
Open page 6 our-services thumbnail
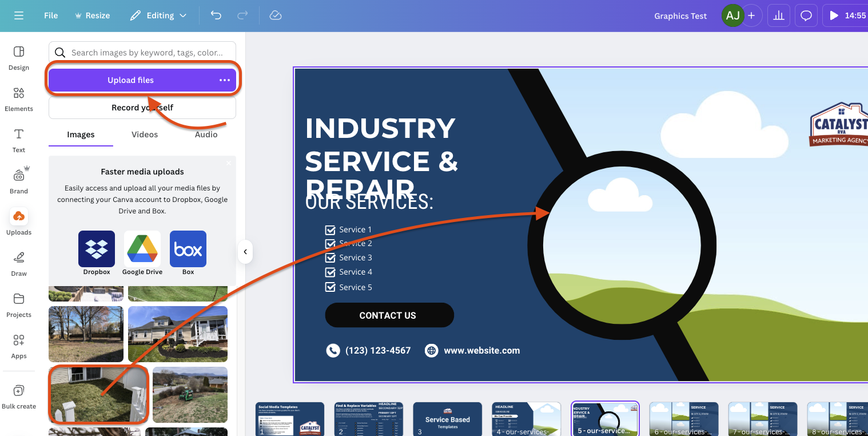(x=684, y=419)
